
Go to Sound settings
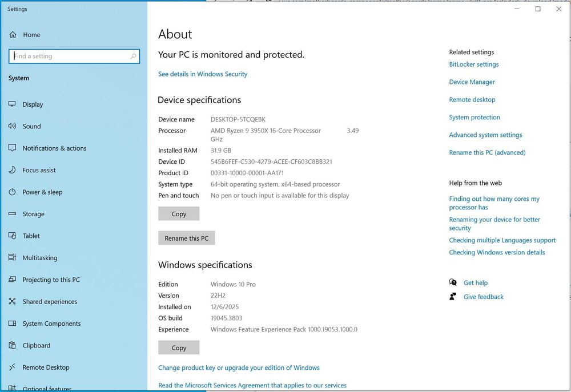tap(31, 126)
